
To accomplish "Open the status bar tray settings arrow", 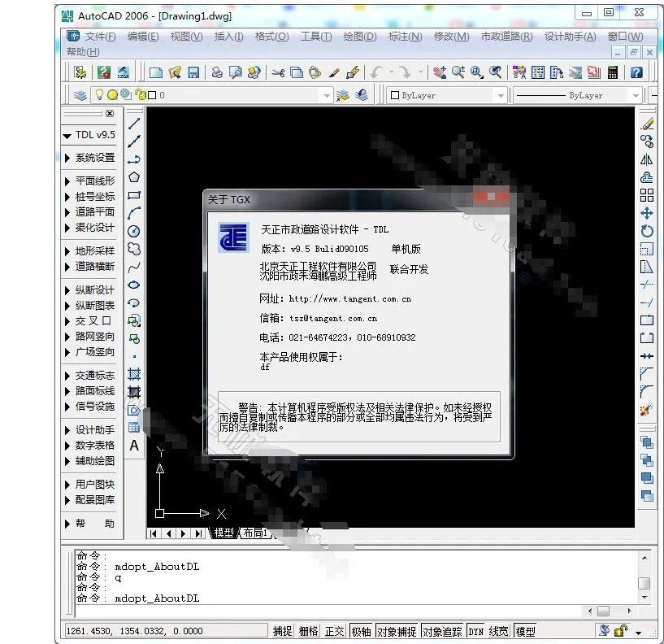I will [638, 633].
